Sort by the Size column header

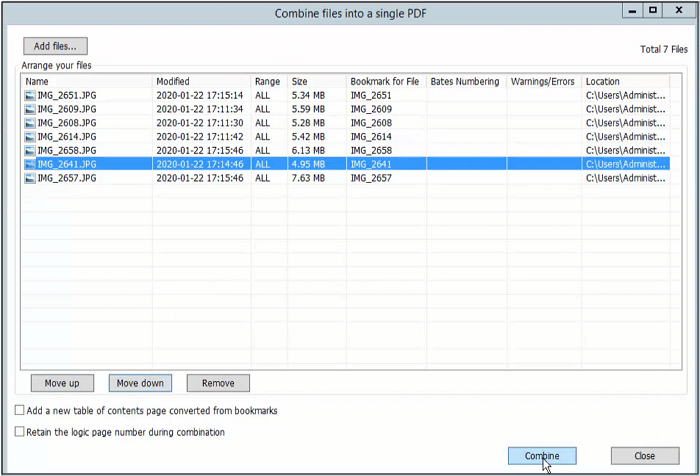point(317,81)
